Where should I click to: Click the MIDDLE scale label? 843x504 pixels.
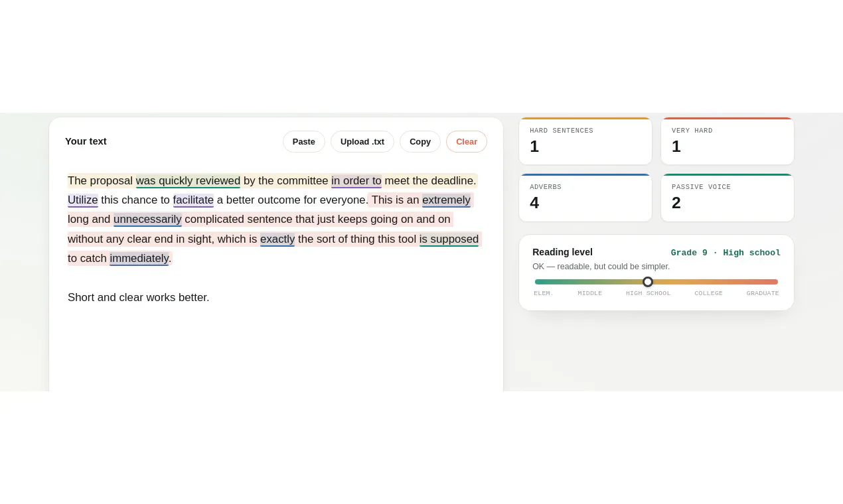(x=590, y=293)
